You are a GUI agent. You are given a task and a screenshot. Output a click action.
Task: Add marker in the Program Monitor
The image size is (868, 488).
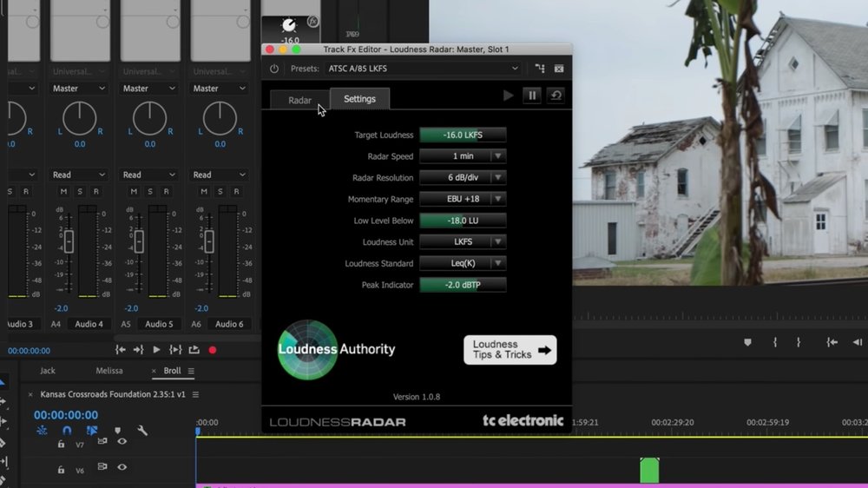point(748,342)
